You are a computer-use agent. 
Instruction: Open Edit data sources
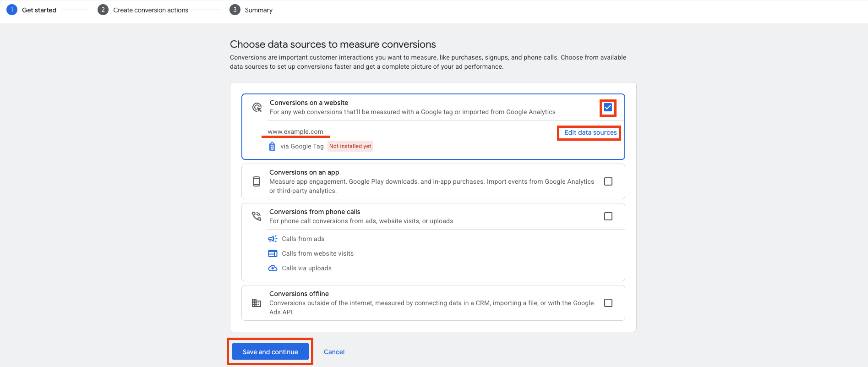[x=590, y=132]
